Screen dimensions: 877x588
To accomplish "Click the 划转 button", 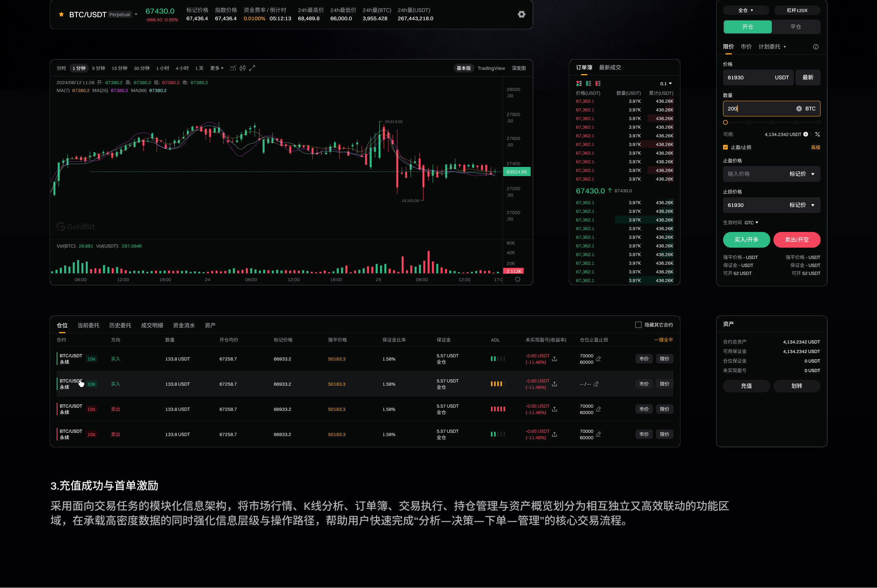I will (797, 386).
